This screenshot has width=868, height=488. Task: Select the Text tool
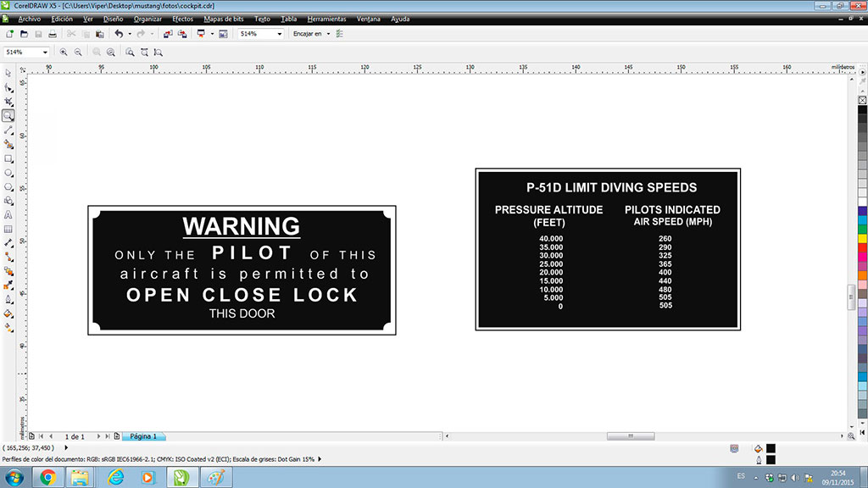pyautogui.click(x=8, y=214)
